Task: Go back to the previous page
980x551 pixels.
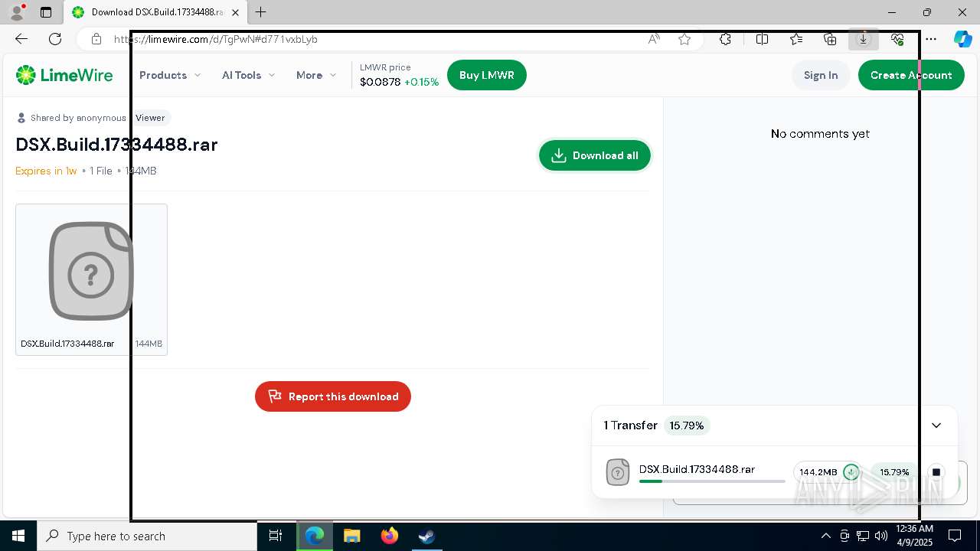Action: point(21,39)
